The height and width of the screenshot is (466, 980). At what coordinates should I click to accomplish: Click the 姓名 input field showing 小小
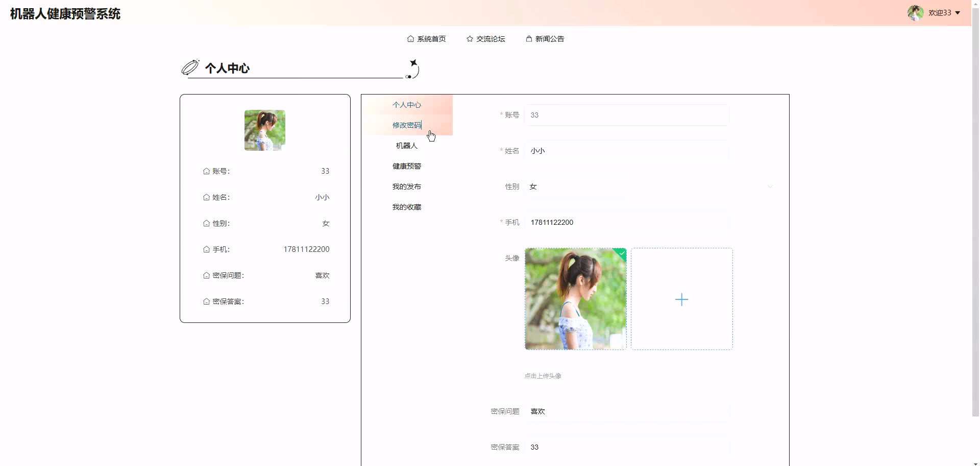click(x=627, y=151)
